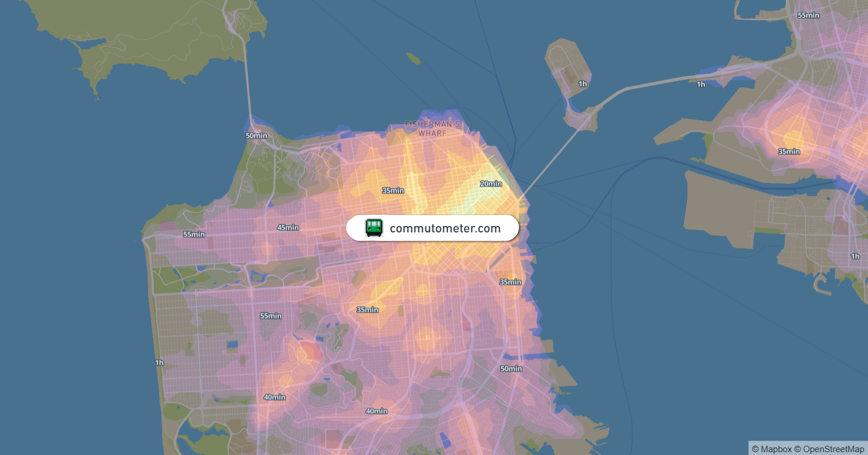Click the Fisherman's Wharf map label
The image size is (868, 455).
tap(433, 129)
